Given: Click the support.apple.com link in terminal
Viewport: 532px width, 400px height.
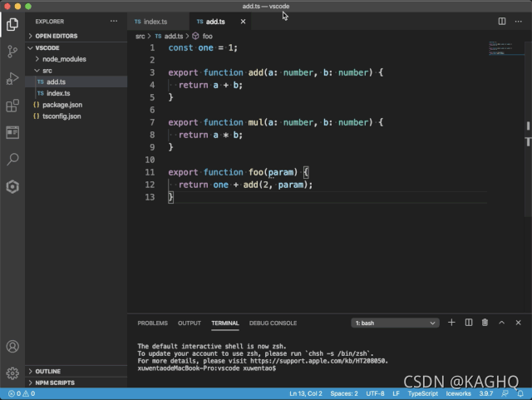Looking at the screenshot, I should pos(319,361).
